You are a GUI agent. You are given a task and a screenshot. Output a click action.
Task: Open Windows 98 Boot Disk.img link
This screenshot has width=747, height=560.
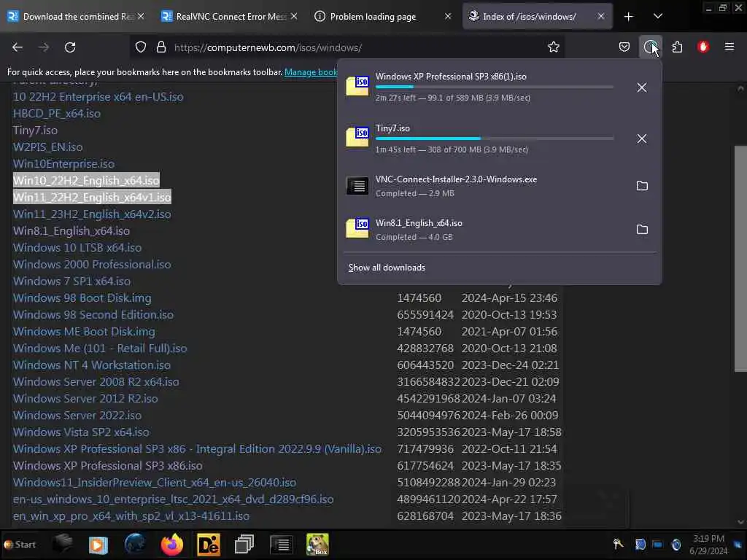click(x=82, y=298)
